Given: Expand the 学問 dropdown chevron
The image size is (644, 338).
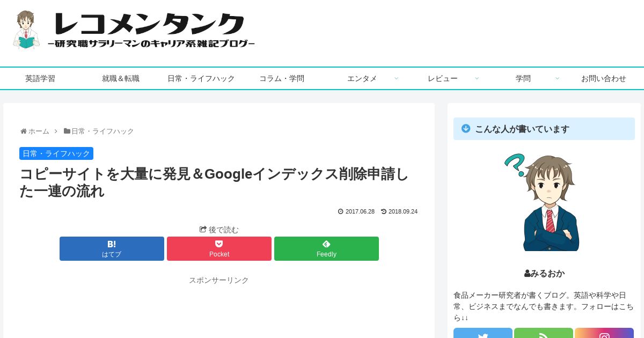Looking at the screenshot, I should click(x=557, y=78).
